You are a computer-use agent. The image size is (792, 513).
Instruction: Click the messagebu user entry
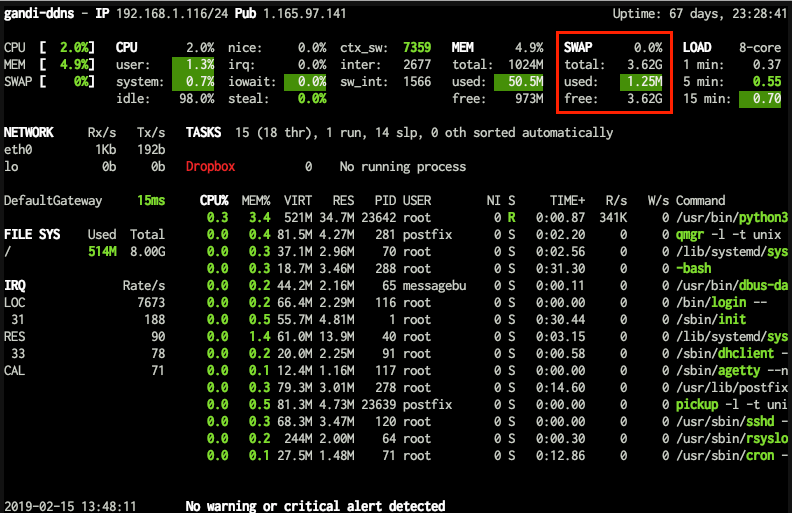click(434, 286)
